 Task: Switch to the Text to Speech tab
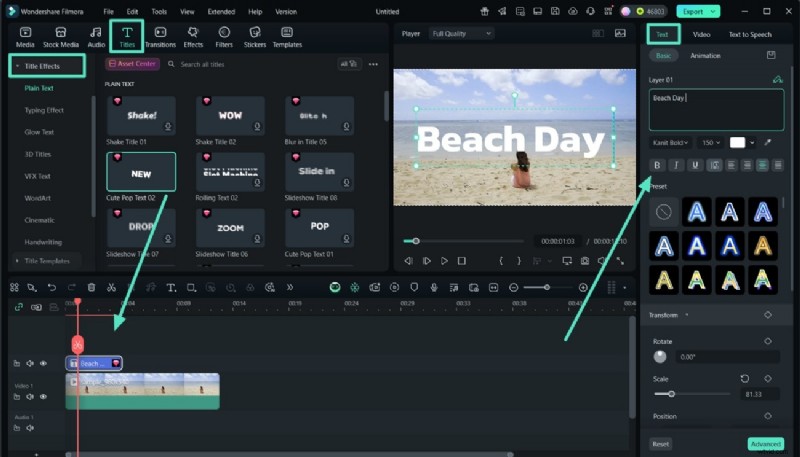click(x=749, y=34)
